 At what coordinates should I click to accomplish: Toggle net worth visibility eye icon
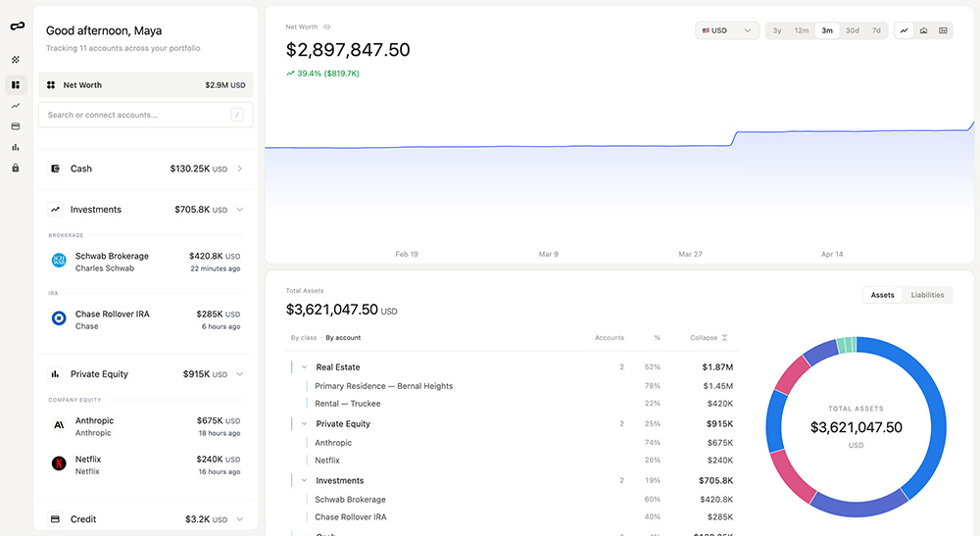point(327,26)
